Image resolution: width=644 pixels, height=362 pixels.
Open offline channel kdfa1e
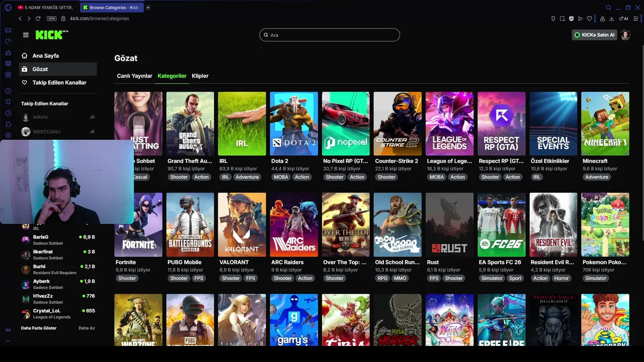coord(58,117)
